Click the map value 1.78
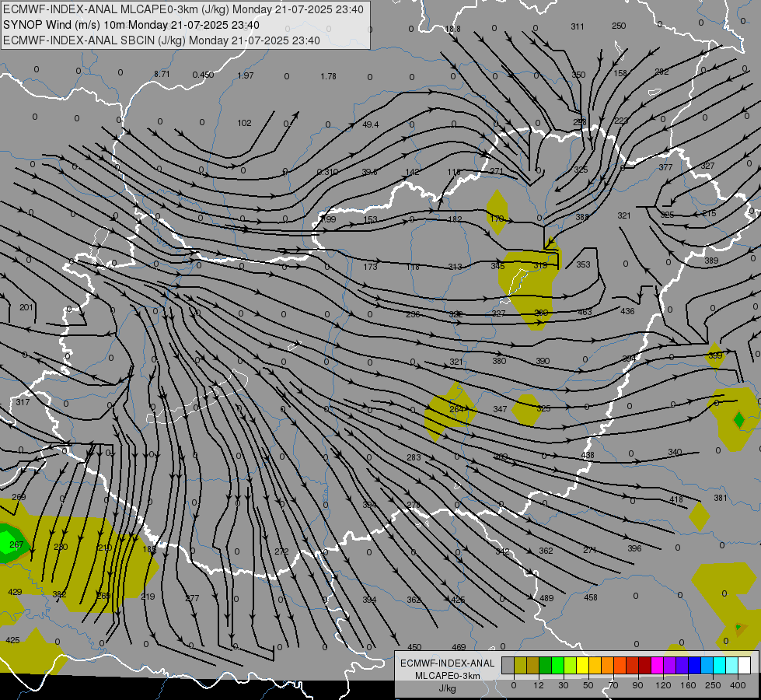 tap(329, 76)
